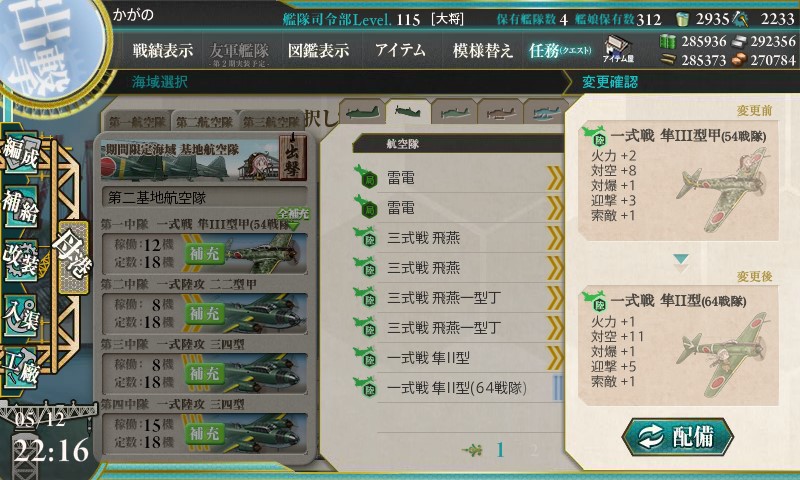Resupply first squadron with 補充 button
Image resolution: width=800 pixels, height=480 pixels.
coord(204,254)
